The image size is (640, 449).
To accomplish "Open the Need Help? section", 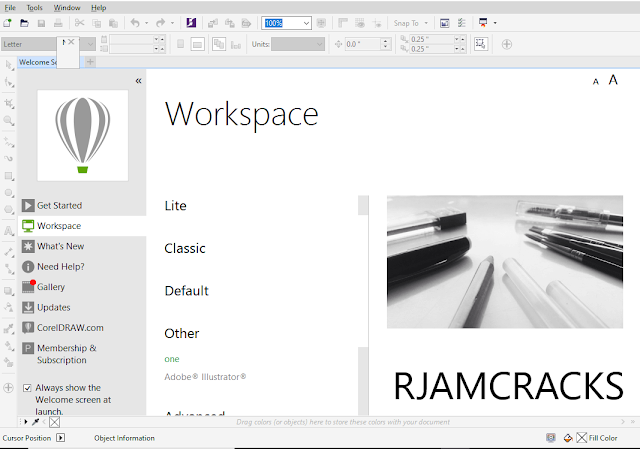I will (82, 267).
